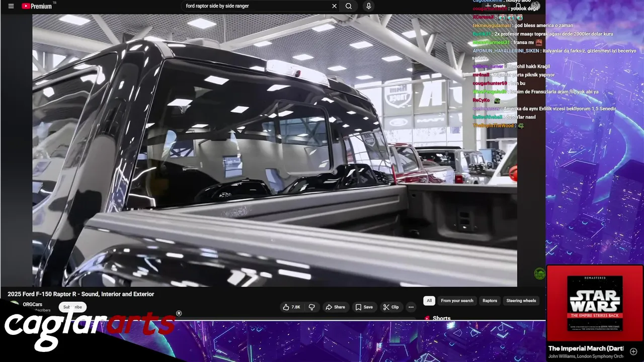644x362 pixels.
Task: Open the ORGCars channel name link
Action: (33, 304)
